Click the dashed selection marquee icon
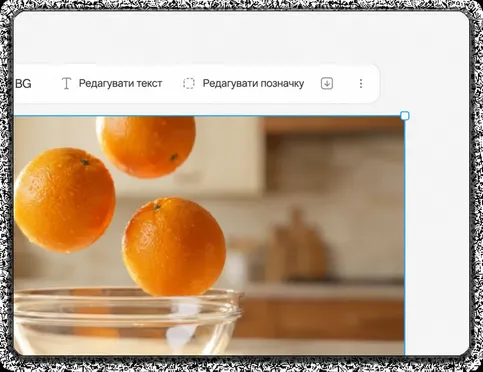Screen dimensions: 483x372 point(189,83)
